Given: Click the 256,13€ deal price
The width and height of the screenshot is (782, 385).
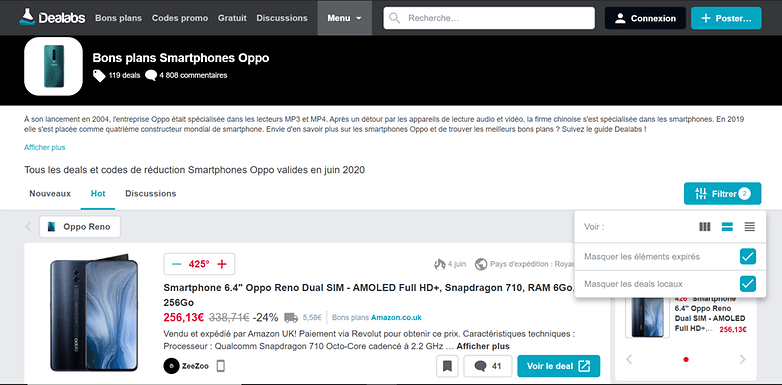Looking at the screenshot, I should [x=184, y=317].
